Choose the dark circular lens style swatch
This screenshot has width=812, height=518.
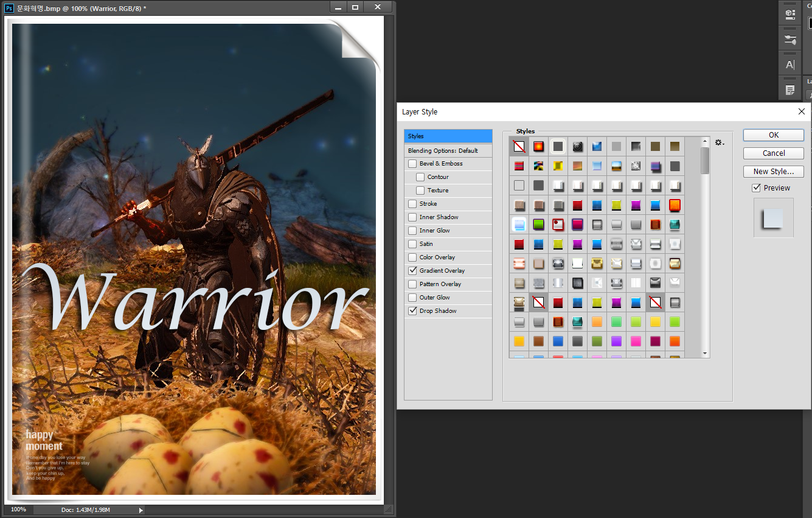tap(577, 146)
